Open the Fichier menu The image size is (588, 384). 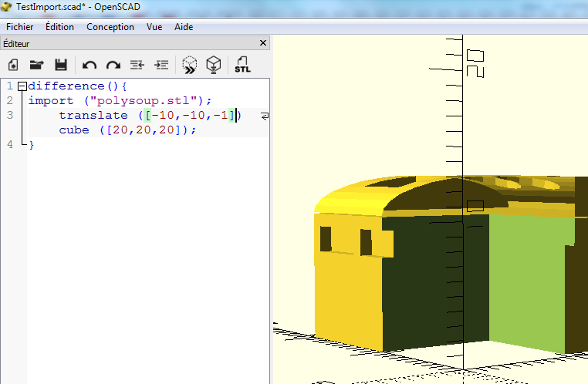(19, 26)
